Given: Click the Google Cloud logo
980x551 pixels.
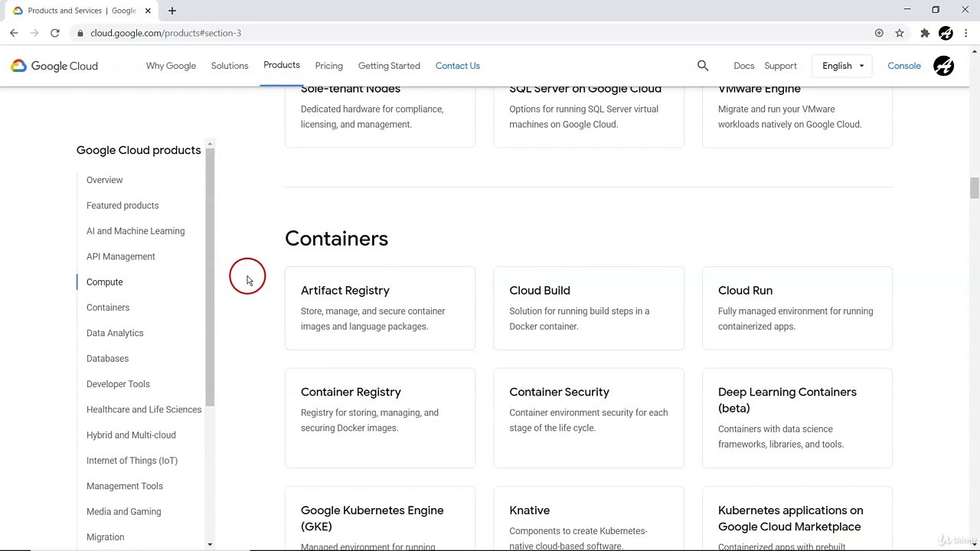Looking at the screenshot, I should [x=54, y=66].
